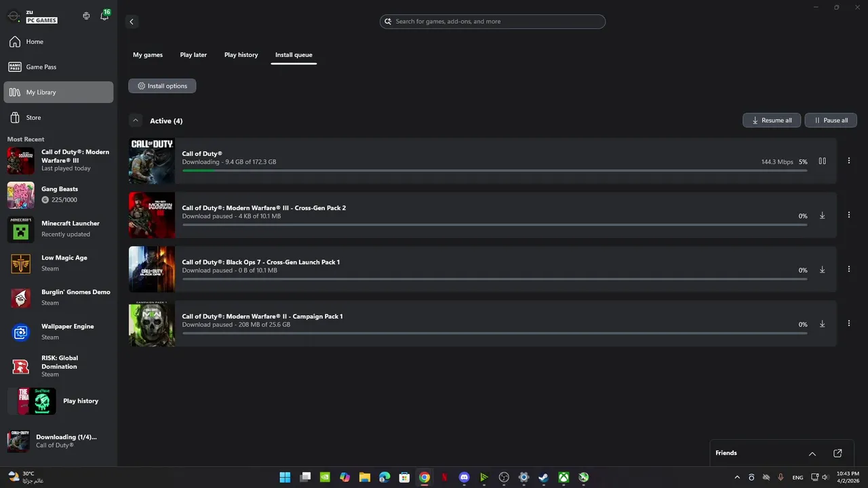Open Steam from taskbar

(543, 477)
